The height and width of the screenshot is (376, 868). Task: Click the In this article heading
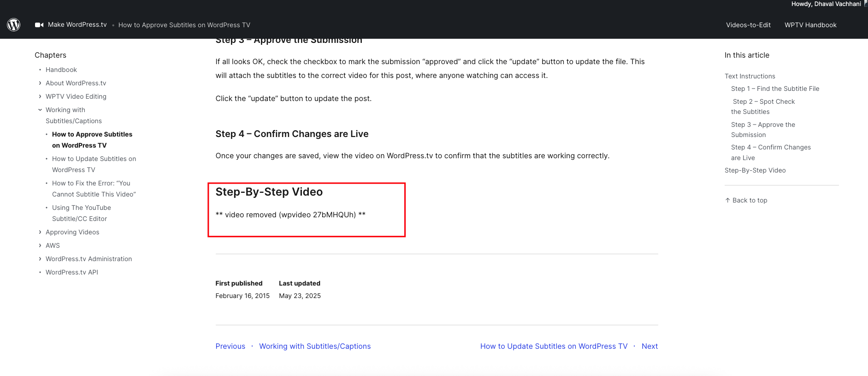tap(747, 55)
